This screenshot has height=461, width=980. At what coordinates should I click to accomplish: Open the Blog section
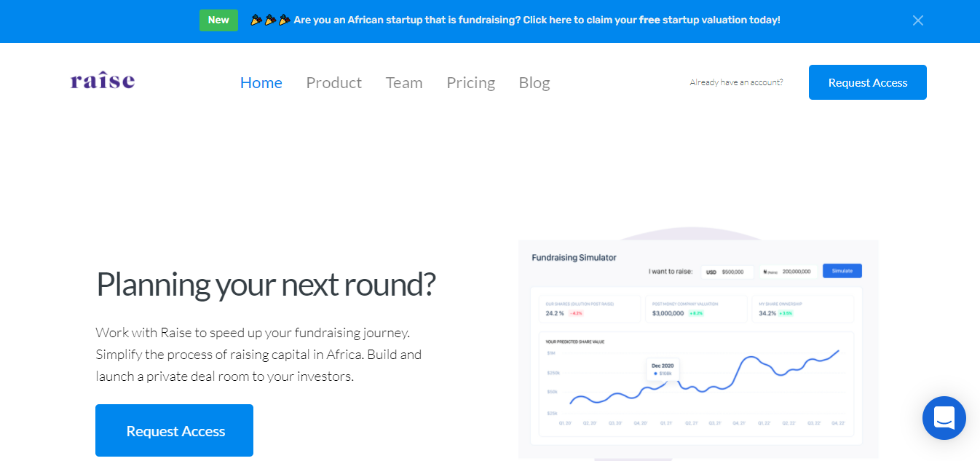click(x=534, y=82)
